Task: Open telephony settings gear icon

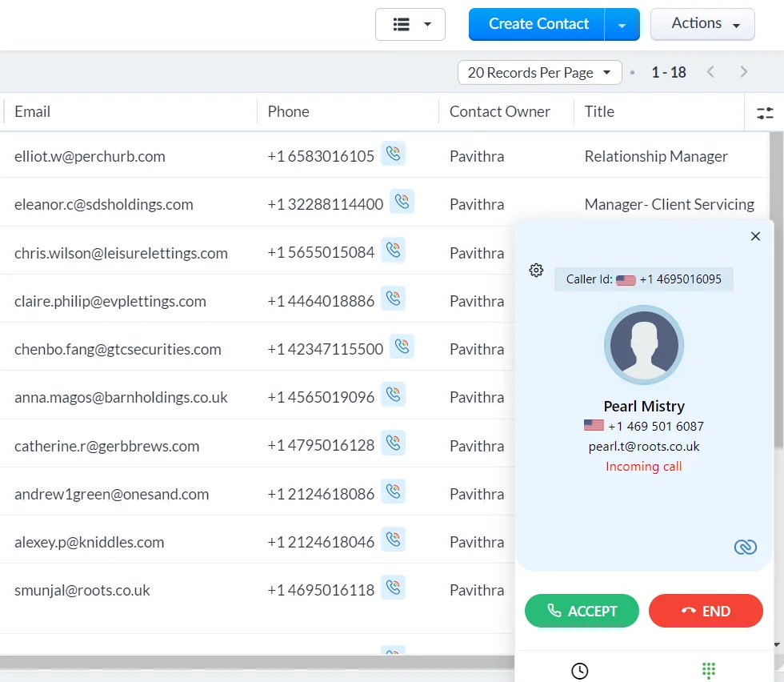Action: coord(536,271)
